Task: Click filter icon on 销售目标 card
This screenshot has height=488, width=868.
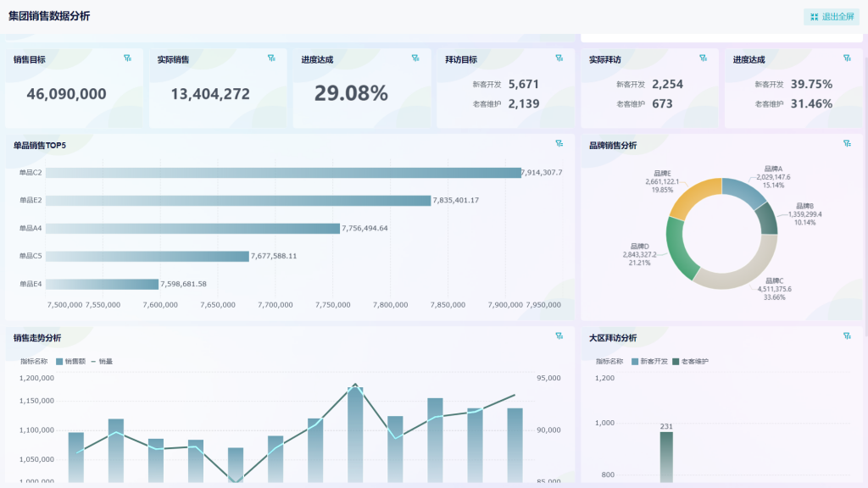Action: coord(127,58)
